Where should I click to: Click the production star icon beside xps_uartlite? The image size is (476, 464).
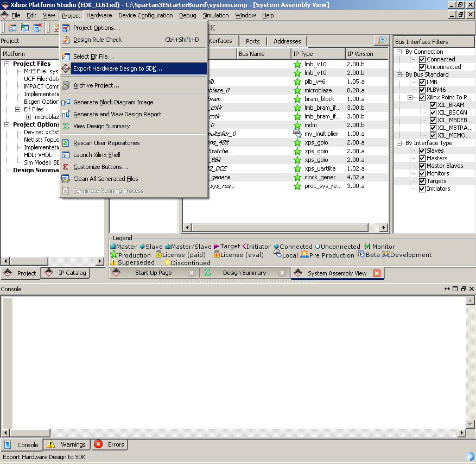tap(297, 168)
